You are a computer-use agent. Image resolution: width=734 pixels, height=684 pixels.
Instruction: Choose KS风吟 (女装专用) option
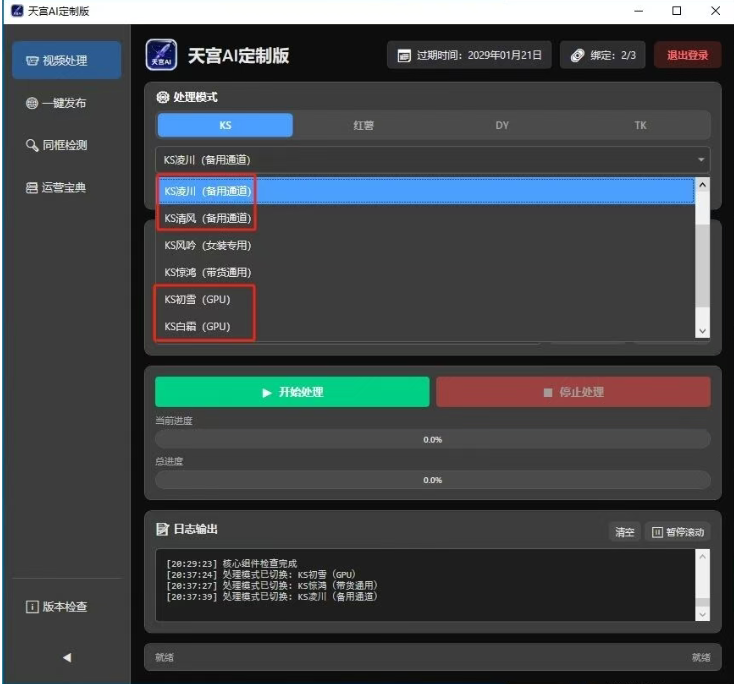(425, 245)
